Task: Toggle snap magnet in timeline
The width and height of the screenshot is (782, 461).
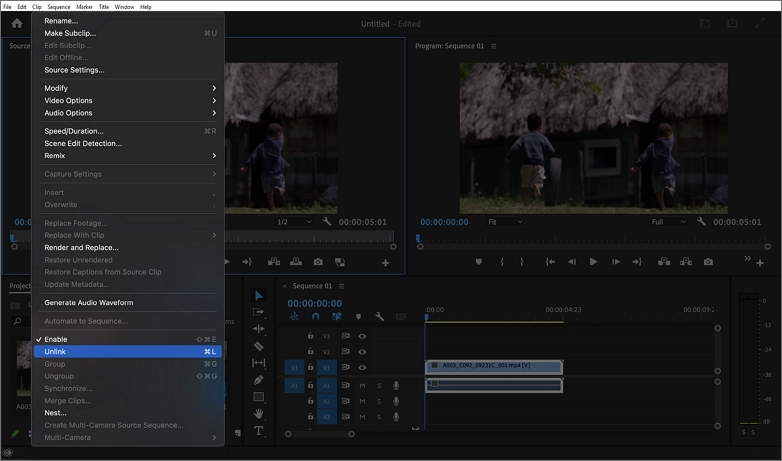Action: 316,316
